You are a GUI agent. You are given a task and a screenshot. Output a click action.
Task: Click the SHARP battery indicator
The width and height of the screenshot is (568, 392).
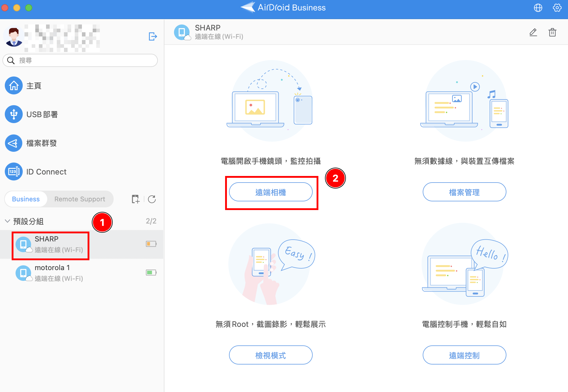151,244
